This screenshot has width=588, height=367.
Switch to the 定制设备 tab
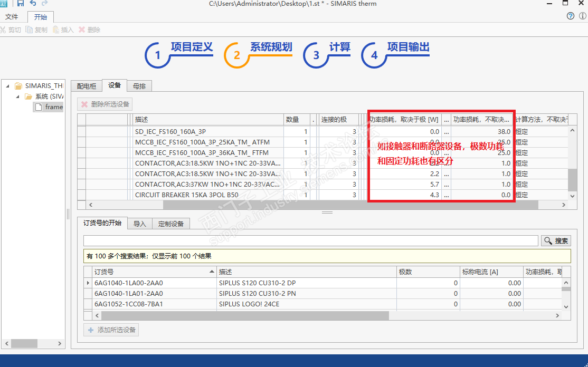(x=171, y=224)
